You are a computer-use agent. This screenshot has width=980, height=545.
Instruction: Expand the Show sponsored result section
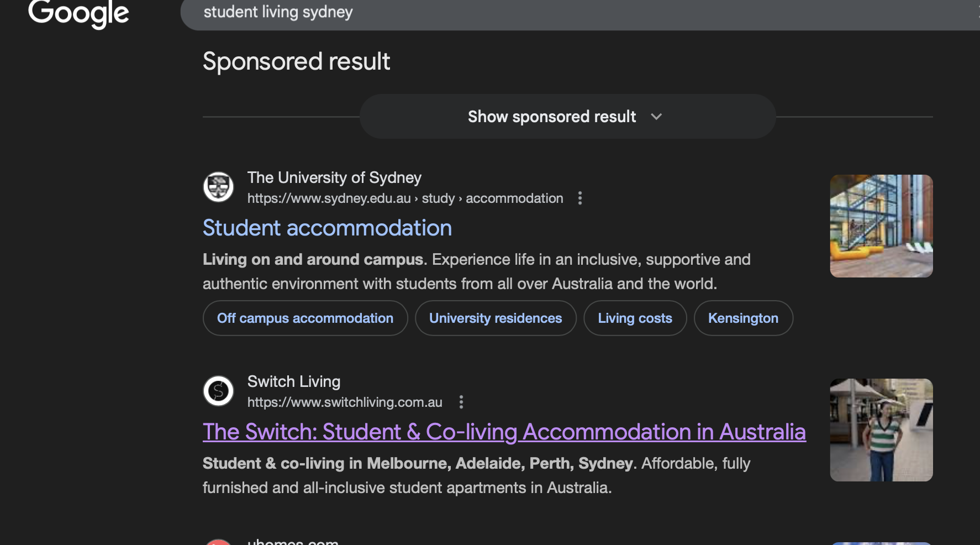551,117
